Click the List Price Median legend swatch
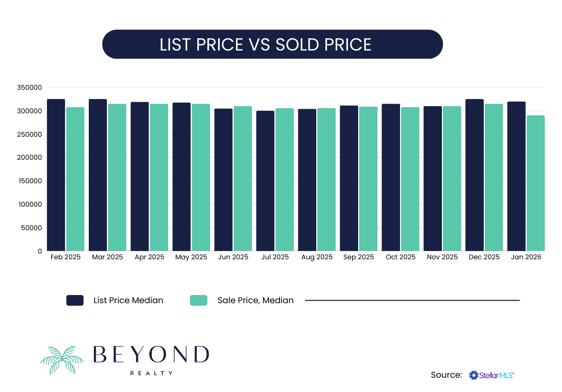 tap(75, 300)
